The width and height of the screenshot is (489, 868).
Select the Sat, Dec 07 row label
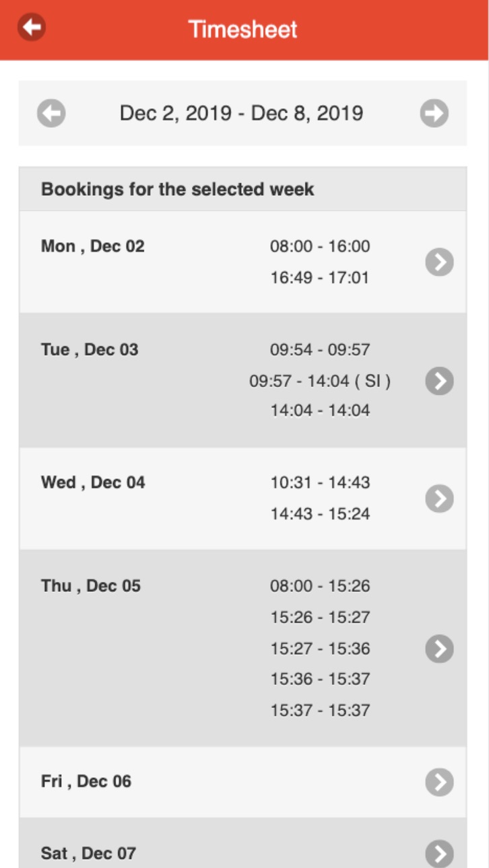click(88, 854)
